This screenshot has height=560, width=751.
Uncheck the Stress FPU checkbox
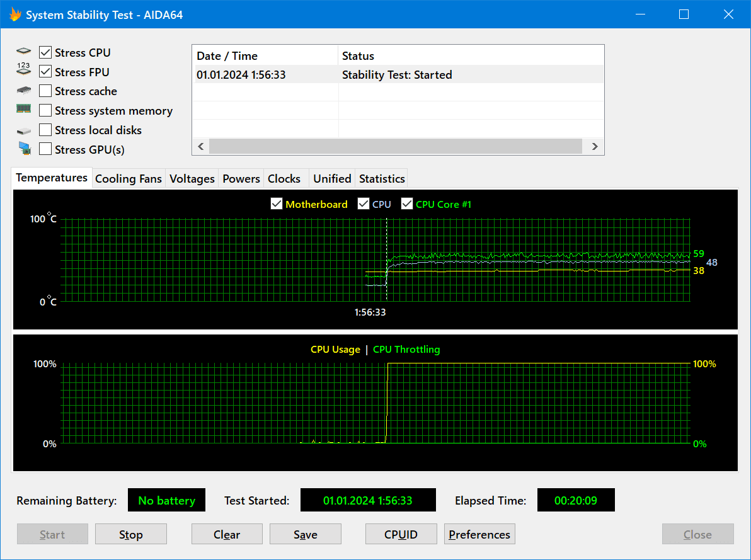tap(45, 72)
